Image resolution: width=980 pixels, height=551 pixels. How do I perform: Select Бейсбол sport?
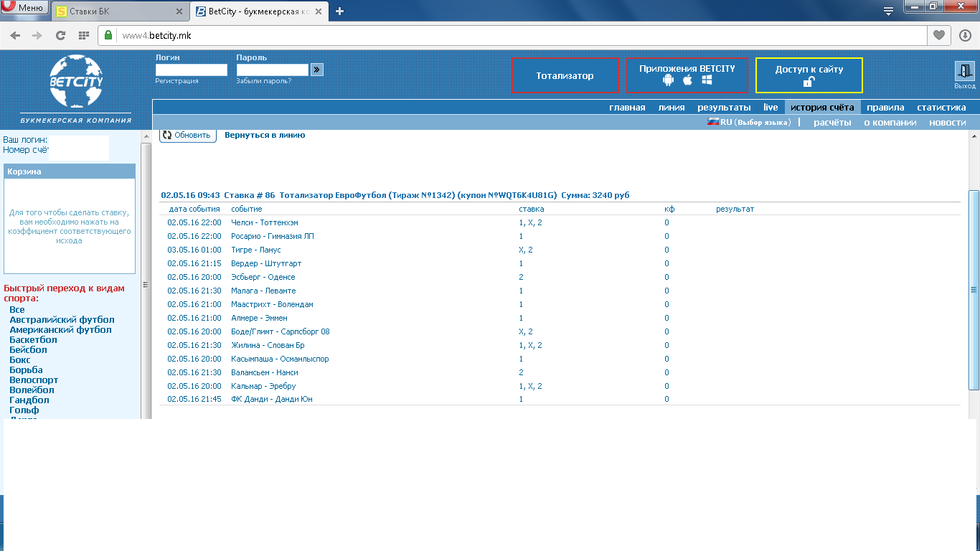(28, 350)
